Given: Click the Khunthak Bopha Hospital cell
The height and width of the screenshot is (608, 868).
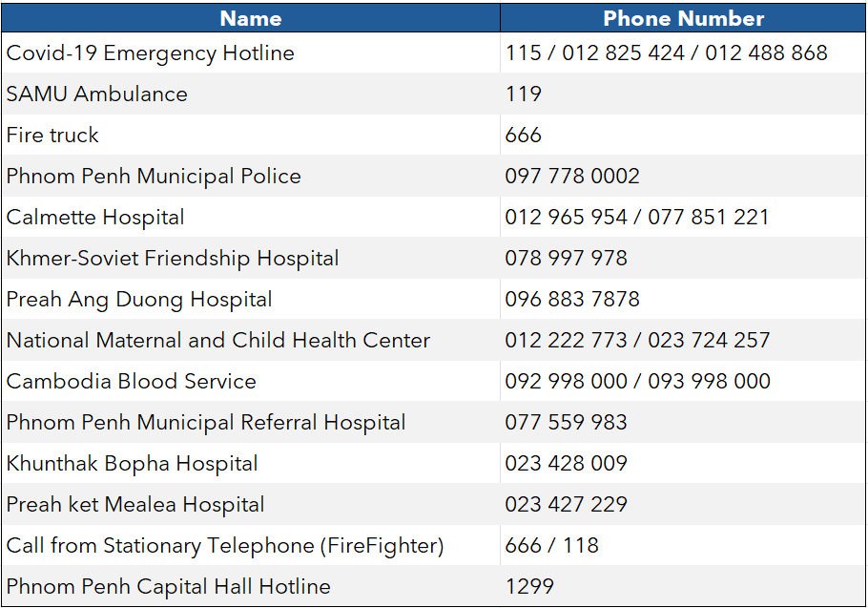Looking at the screenshot, I should (133, 464).
